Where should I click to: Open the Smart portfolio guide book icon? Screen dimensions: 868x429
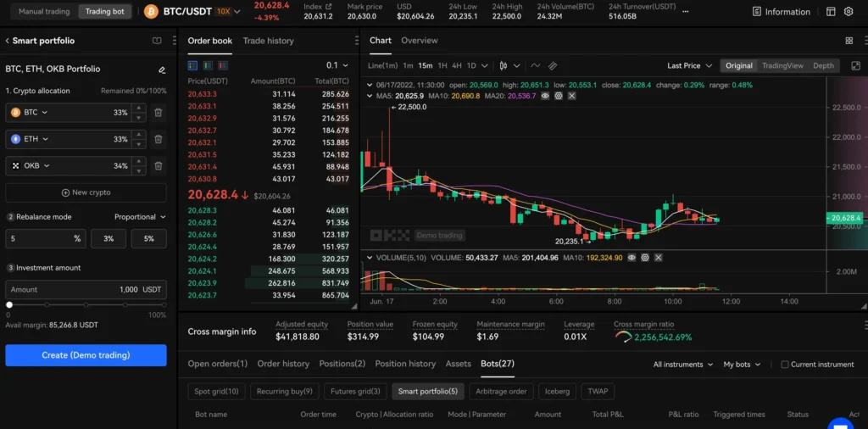tap(157, 41)
